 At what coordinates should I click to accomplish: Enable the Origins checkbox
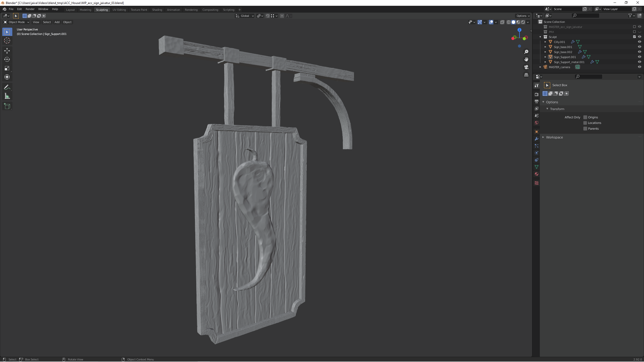click(x=585, y=117)
